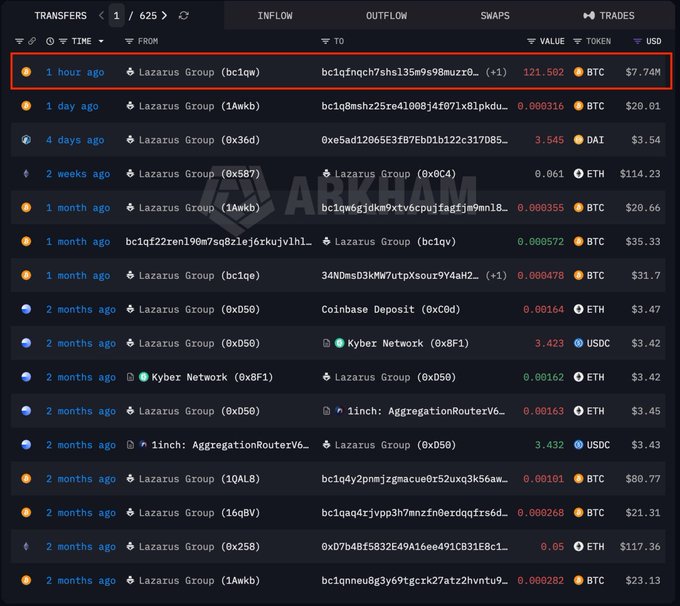Click the Bitcoin chain icon on 1 hour ago row
This screenshot has height=606, width=680.
click(26, 72)
